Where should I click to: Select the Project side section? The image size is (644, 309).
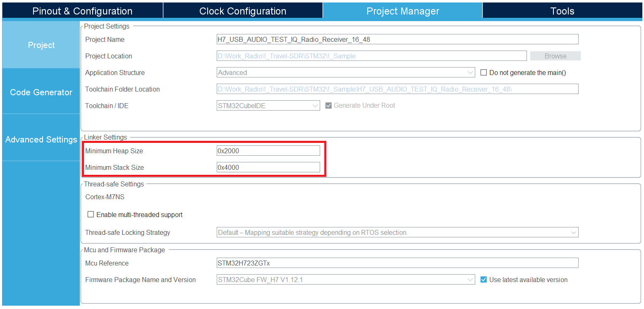coord(41,45)
